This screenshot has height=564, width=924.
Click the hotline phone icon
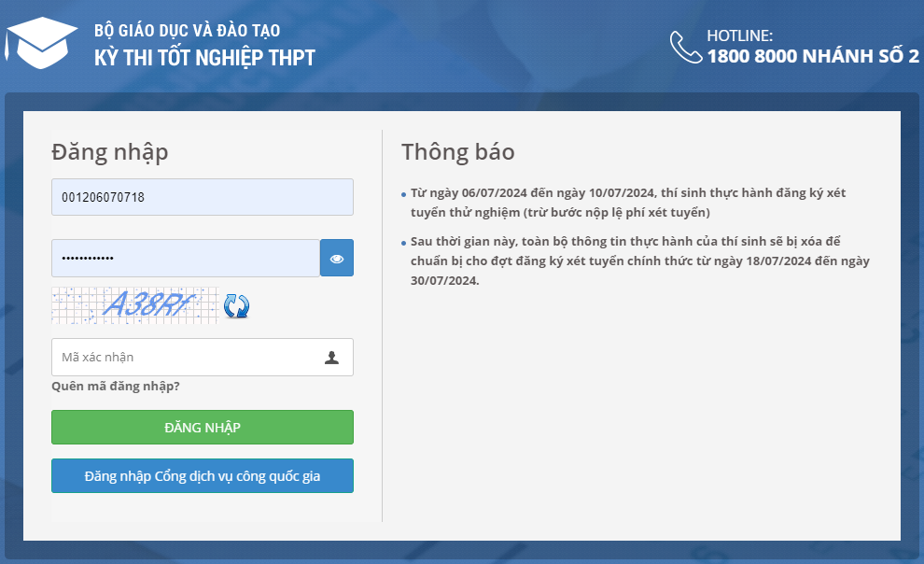(x=685, y=47)
